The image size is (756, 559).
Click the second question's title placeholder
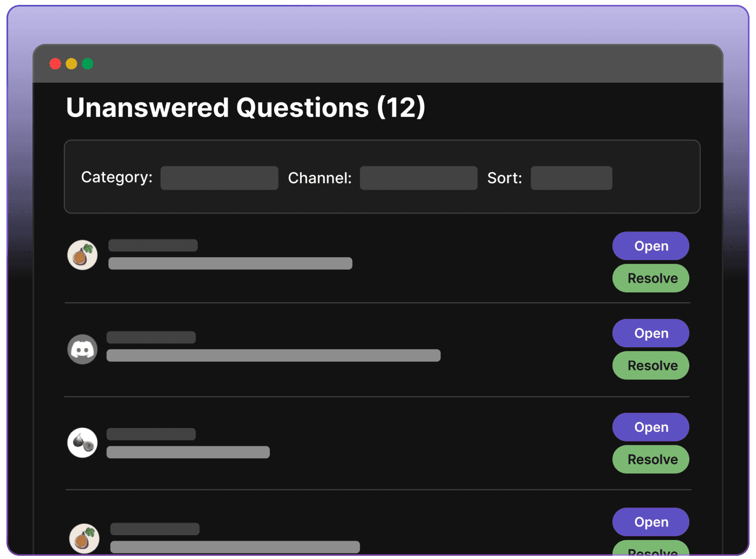pyautogui.click(x=151, y=337)
